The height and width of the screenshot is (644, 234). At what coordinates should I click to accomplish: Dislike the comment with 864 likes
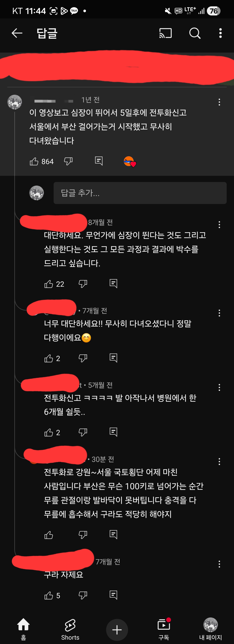click(68, 161)
